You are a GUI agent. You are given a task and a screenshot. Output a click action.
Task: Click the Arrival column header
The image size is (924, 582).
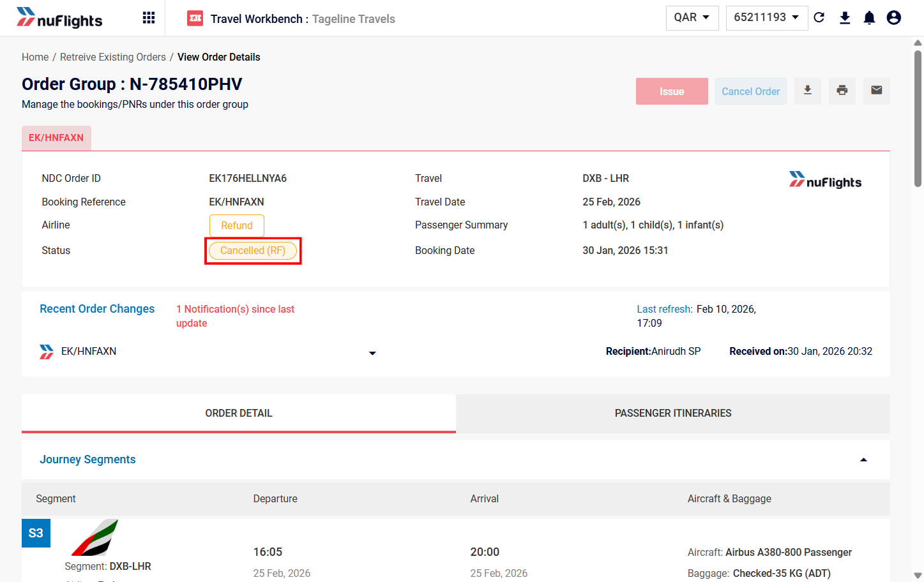[x=485, y=499]
